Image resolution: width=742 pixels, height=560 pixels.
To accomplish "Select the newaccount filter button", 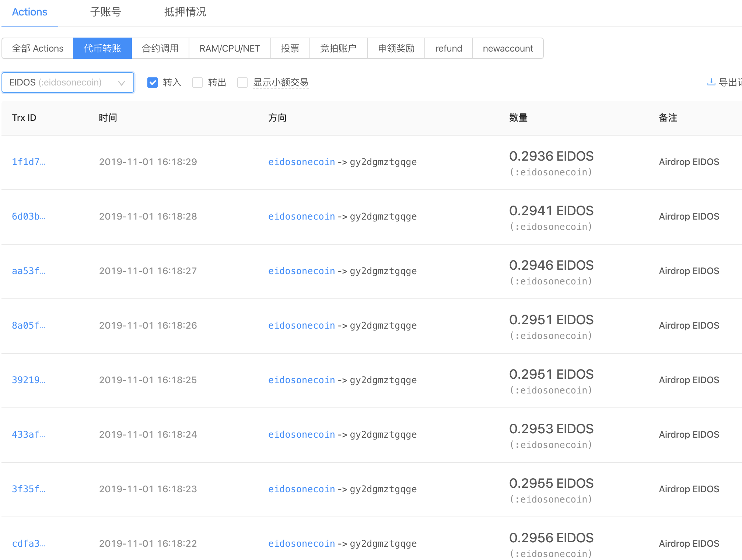I will (x=508, y=48).
